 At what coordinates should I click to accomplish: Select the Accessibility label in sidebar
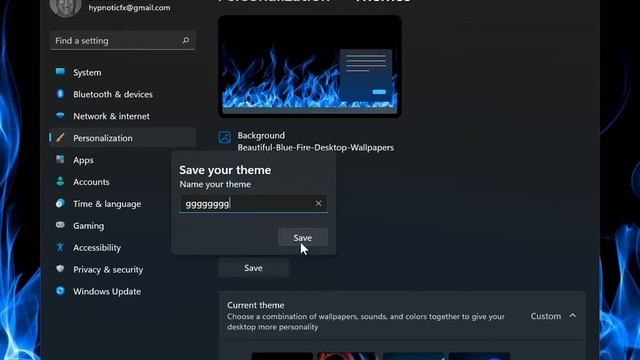97,247
